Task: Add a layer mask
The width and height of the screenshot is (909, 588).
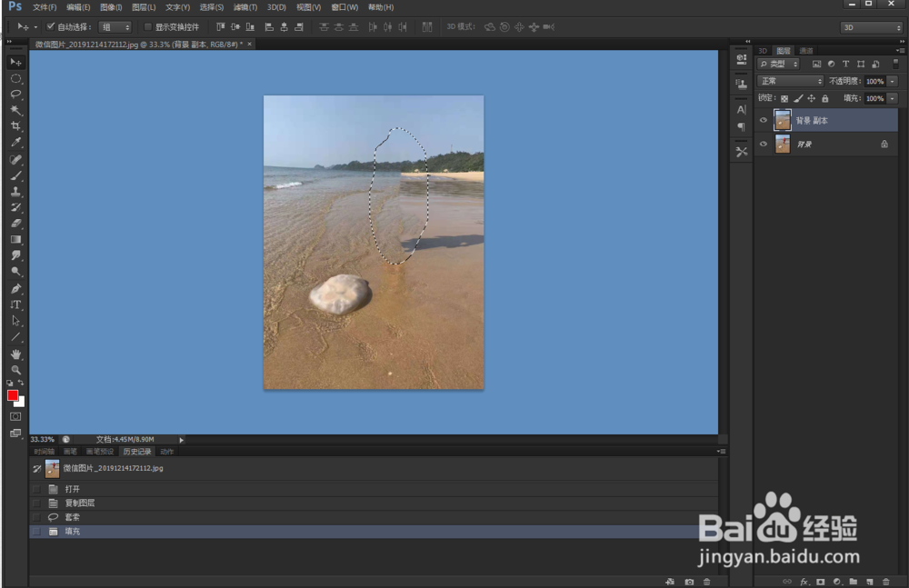Action: [x=820, y=582]
